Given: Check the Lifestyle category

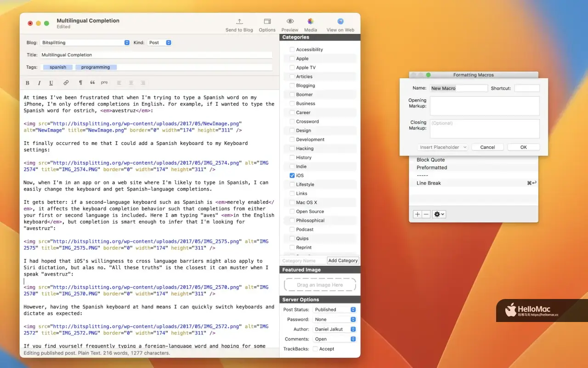Looking at the screenshot, I should click(x=292, y=184).
